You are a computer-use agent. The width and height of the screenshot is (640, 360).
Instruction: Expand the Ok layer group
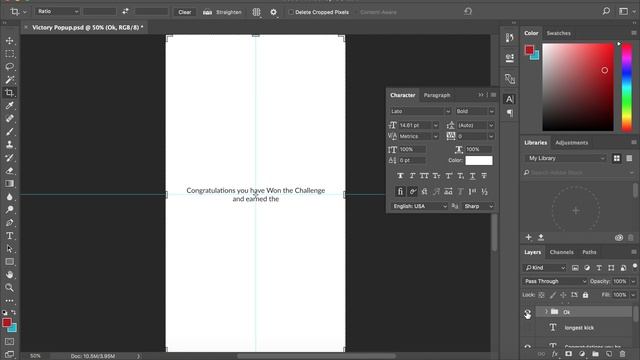click(x=546, y=312)
